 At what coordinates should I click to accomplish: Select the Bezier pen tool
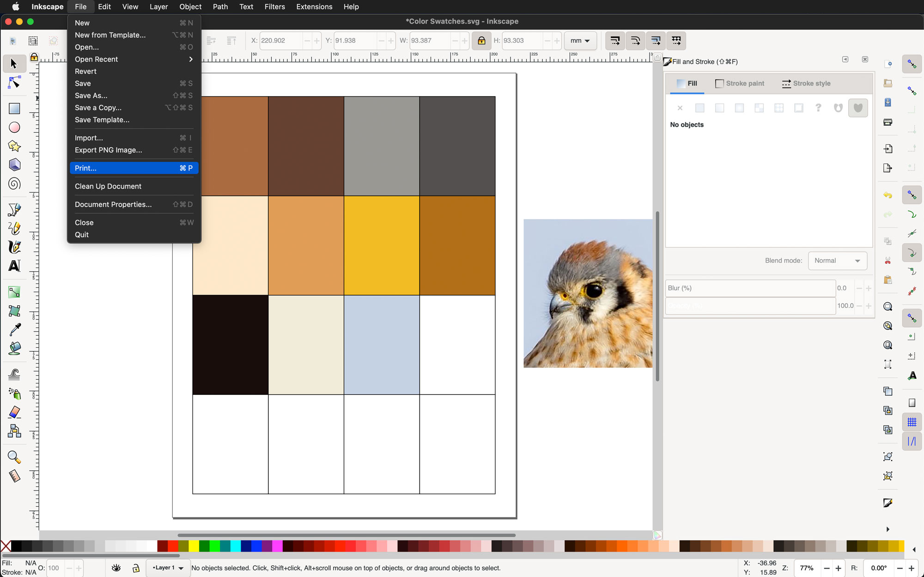click(14, 209)
